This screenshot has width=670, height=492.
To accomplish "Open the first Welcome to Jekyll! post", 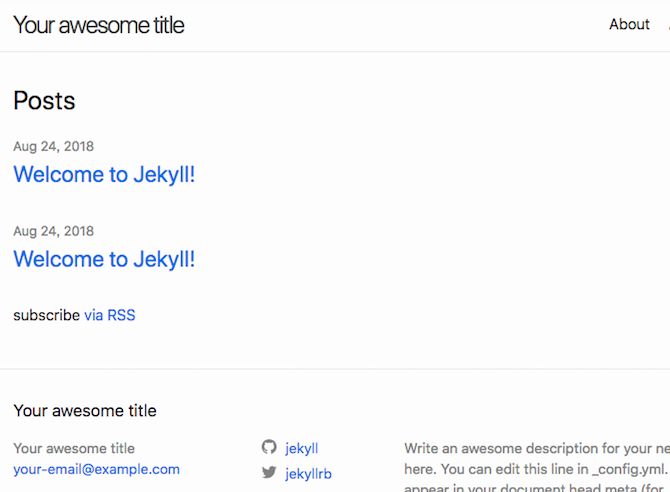I will tap(104, 175).
